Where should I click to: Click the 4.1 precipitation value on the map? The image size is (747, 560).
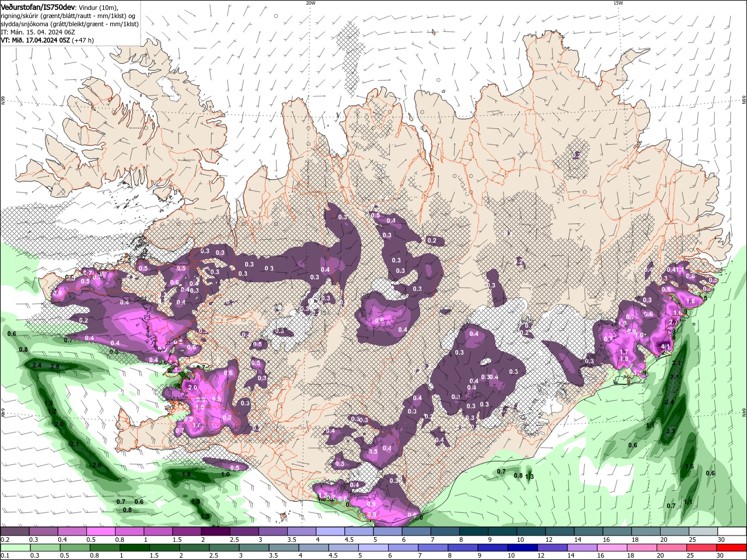[665, 346]
